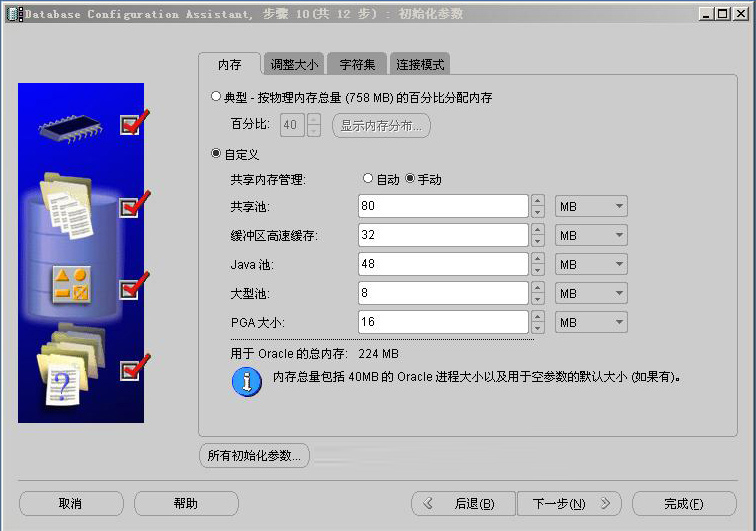
Task: Click the blue information icon
Action: (246, 381)
